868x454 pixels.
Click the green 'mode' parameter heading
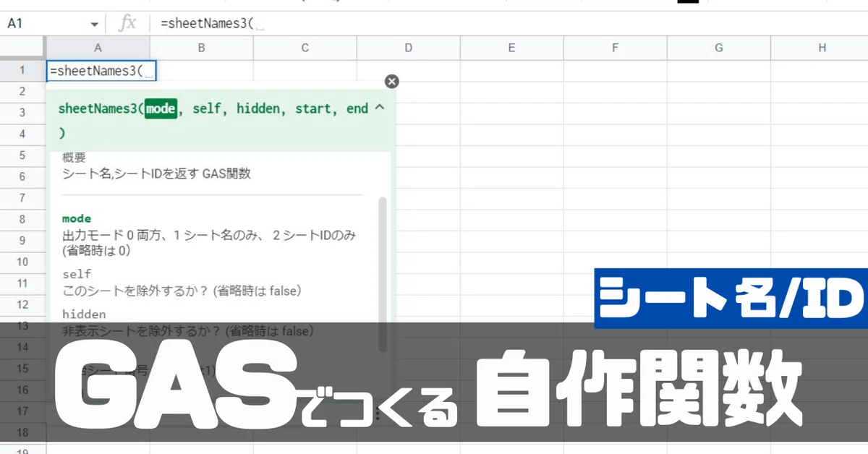click(77, 218)
